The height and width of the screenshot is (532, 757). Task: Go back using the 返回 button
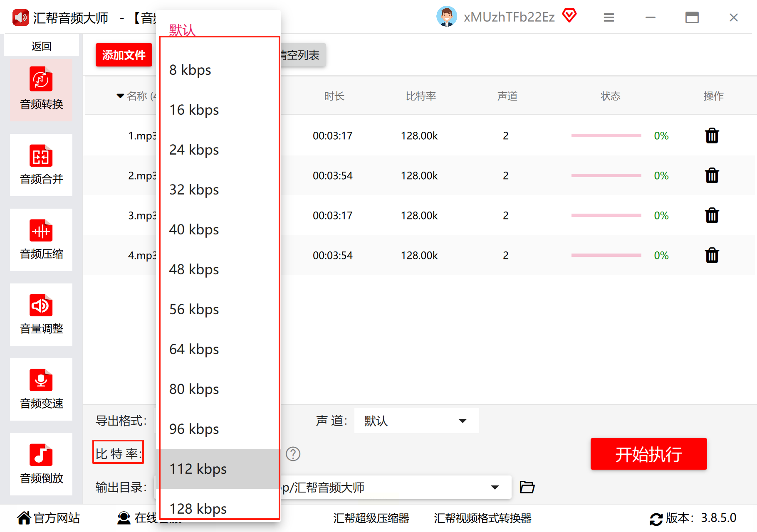pyautogui.click(x=41, y=46)
